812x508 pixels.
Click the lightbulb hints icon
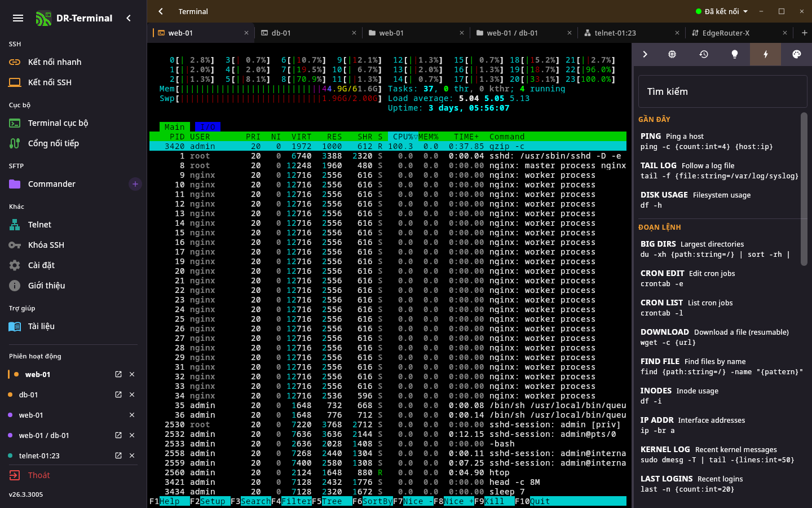735,54
